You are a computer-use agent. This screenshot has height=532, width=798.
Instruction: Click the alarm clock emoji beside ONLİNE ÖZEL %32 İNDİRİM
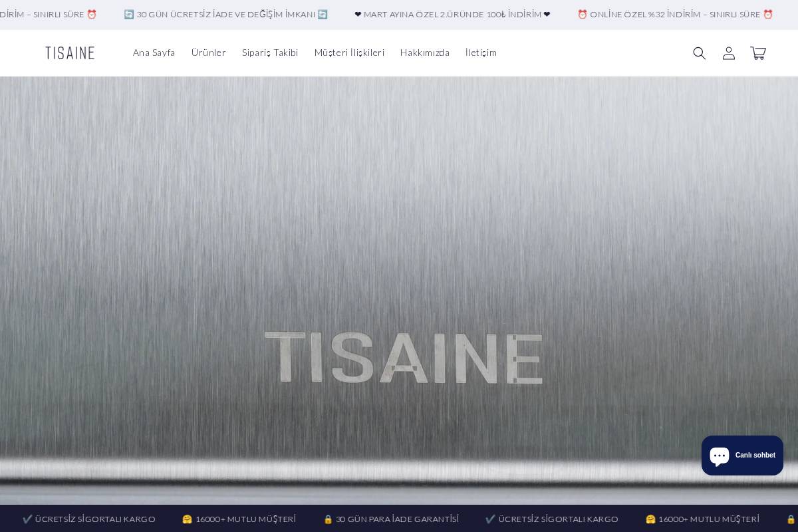point(582,14)
